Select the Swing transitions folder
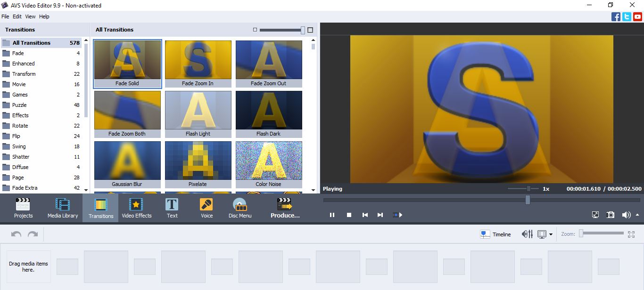 (41, 146)
